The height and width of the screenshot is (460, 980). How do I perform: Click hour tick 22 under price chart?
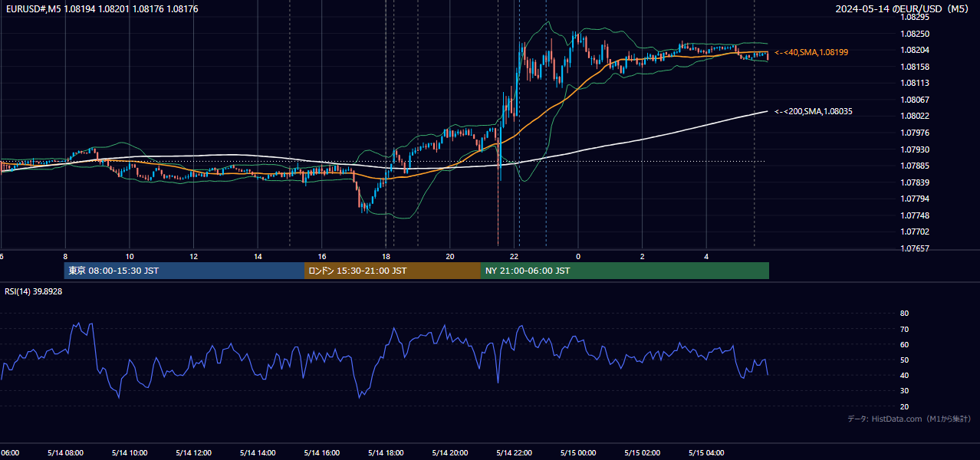point(515,256)
